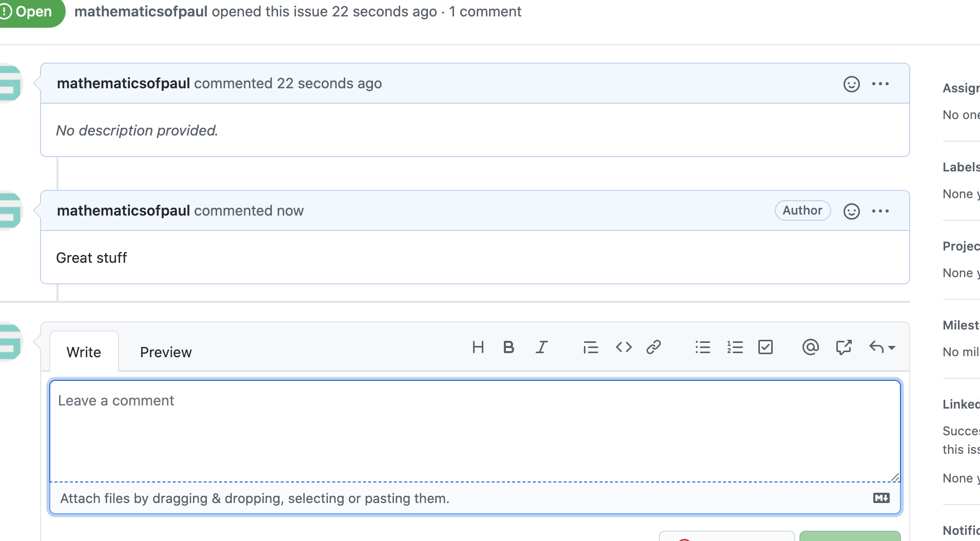Apply italic formatting in comment toolbar
This screenshot has width=980, height=541.
coord(541,347)
